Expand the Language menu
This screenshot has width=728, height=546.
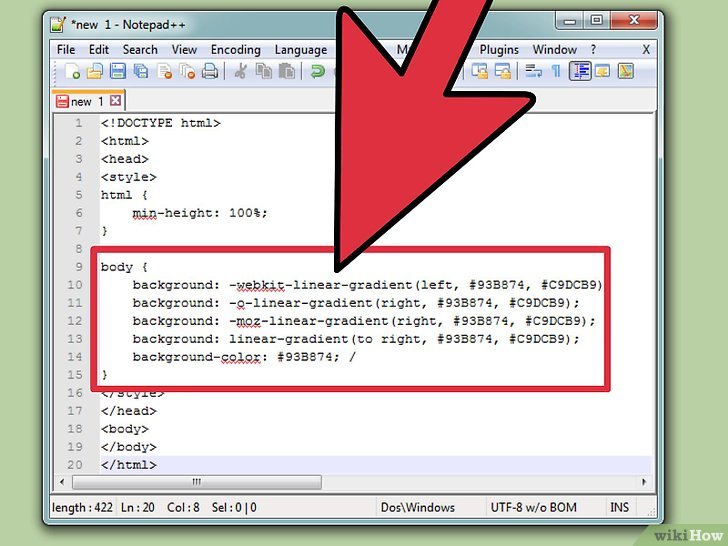click(300, 49)
